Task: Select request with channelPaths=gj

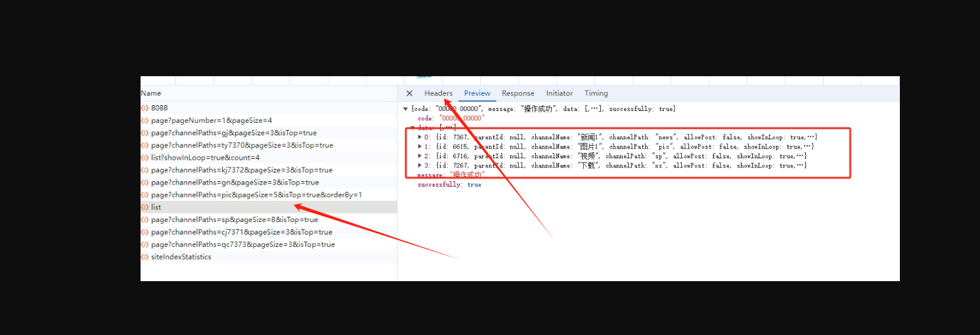Action: pos(269,133)
